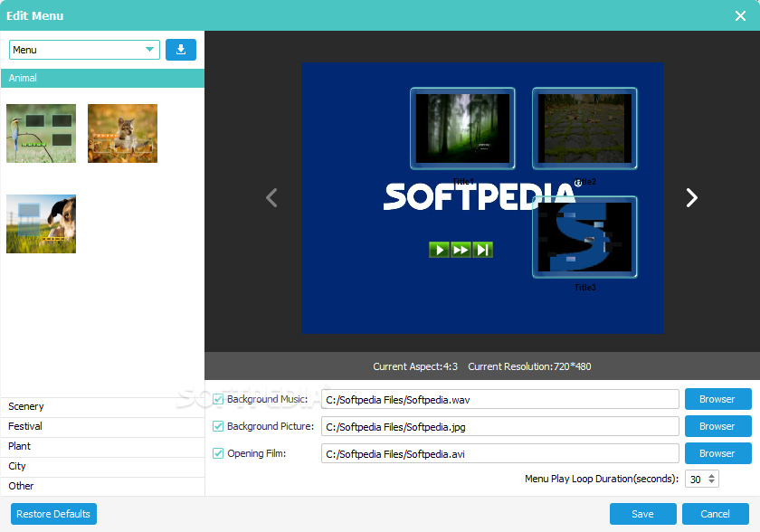Open the Other template category
Viewport: 760px width, 532px height.
[102, 486]
